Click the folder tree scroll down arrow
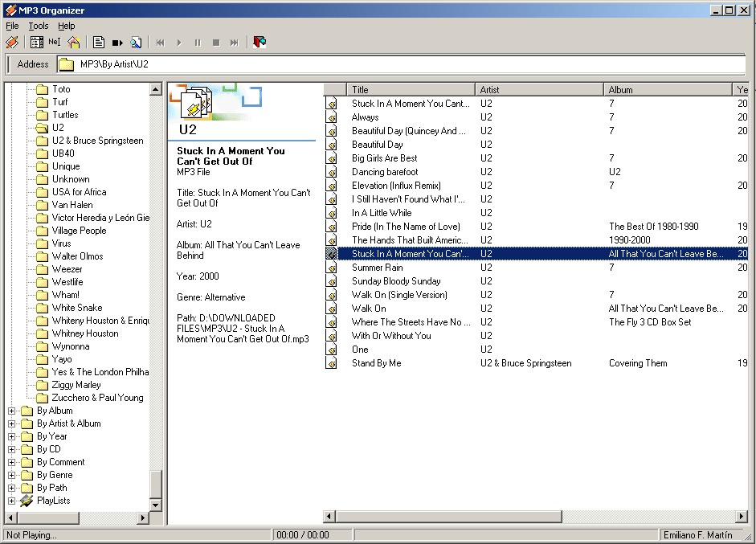This screenshot has width=756, height=544. [x=155, y=505]
